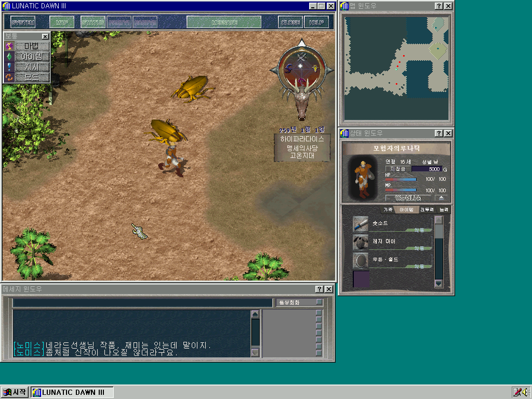Viewport: 532px width, 399px height.
Task: Click the Lunatic Dawn III title bar icon
Action: click(6, 6)
